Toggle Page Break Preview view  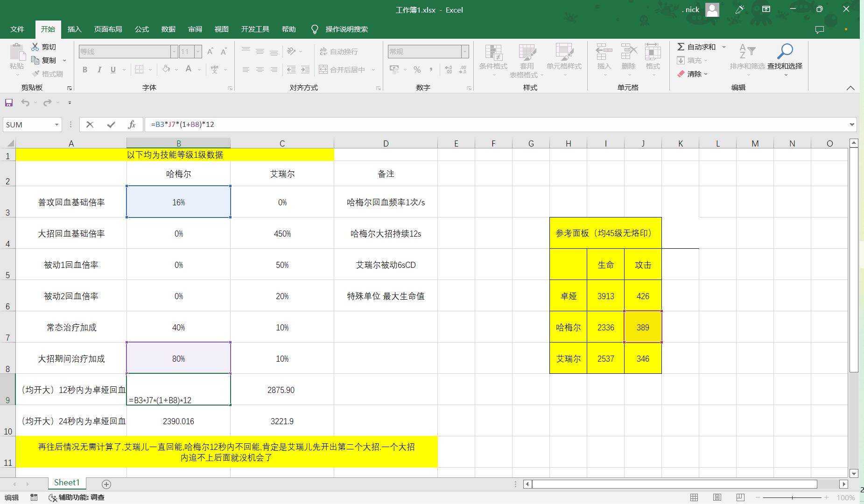coord(740,497)
